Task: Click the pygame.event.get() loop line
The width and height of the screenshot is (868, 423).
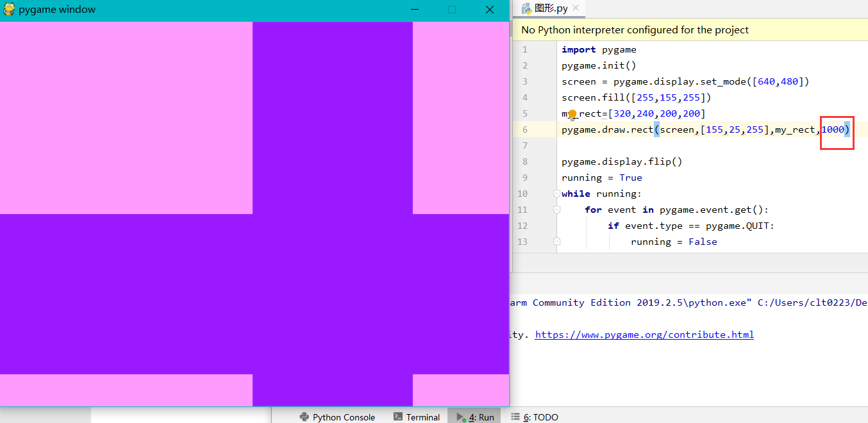Action: (676, 210)
